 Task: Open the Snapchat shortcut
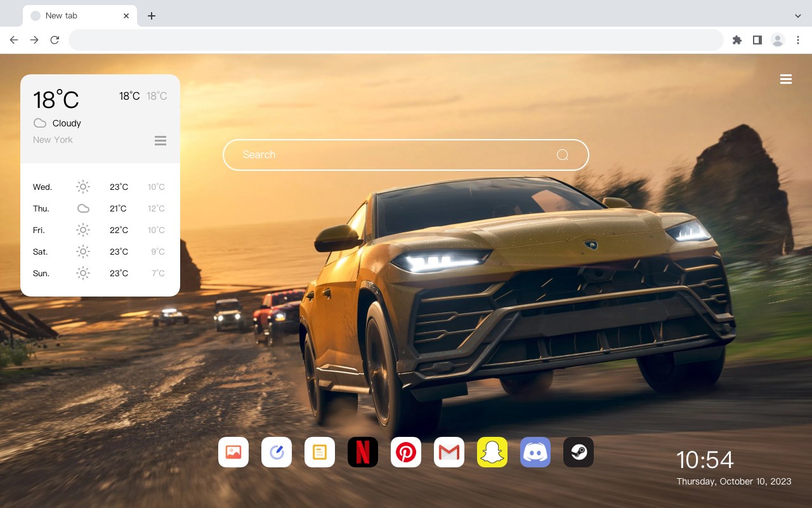coord(492,452)
